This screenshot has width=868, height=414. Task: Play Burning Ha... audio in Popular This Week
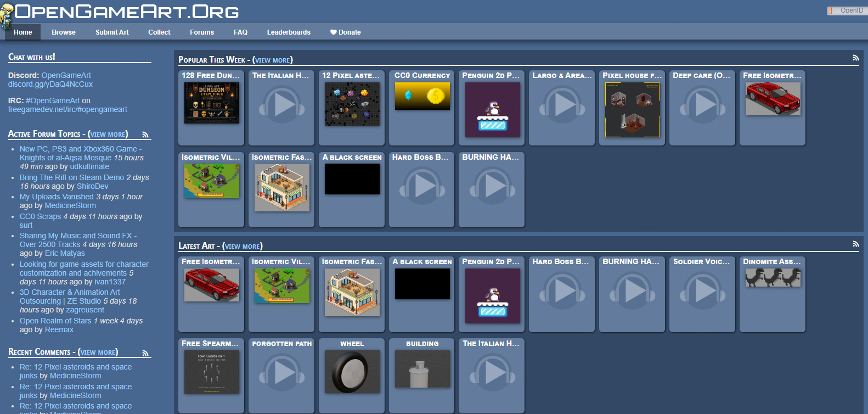492,186
